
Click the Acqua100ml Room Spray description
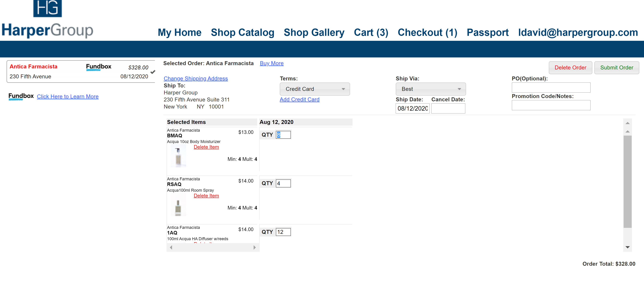point(190,190)
